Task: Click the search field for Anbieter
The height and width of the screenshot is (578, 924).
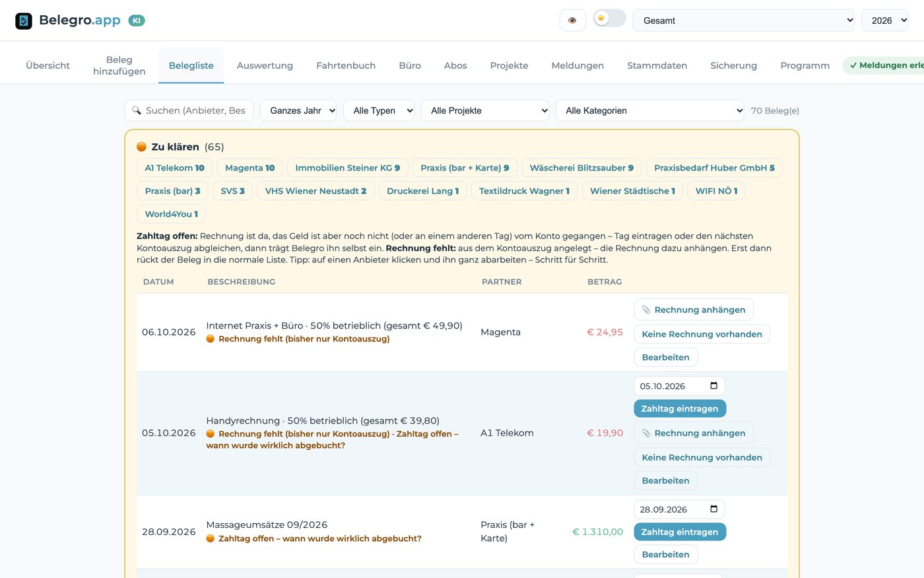Action: [x=189, y=110]
